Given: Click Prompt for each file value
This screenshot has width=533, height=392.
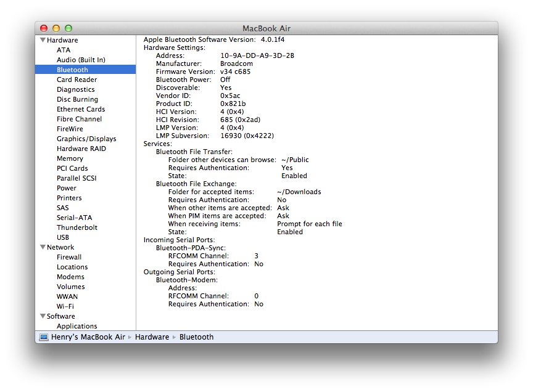Looking at the screenshot, I should (x=309, y=224).
